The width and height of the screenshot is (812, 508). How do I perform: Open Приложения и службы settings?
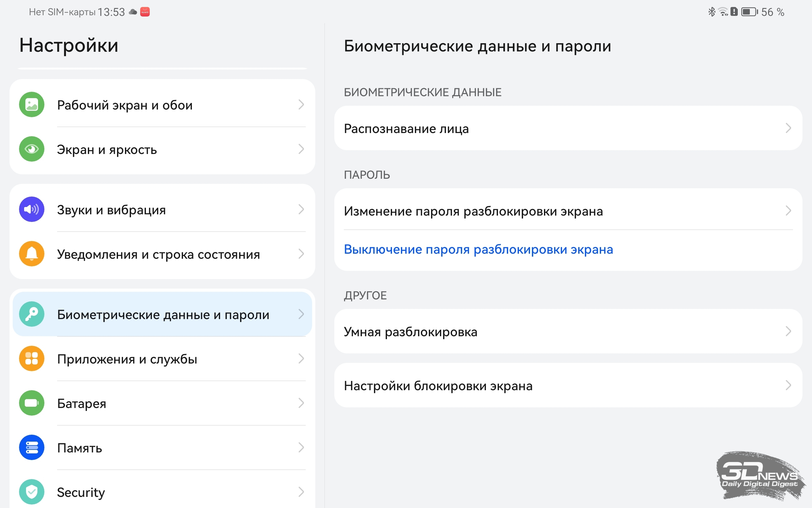162,359
